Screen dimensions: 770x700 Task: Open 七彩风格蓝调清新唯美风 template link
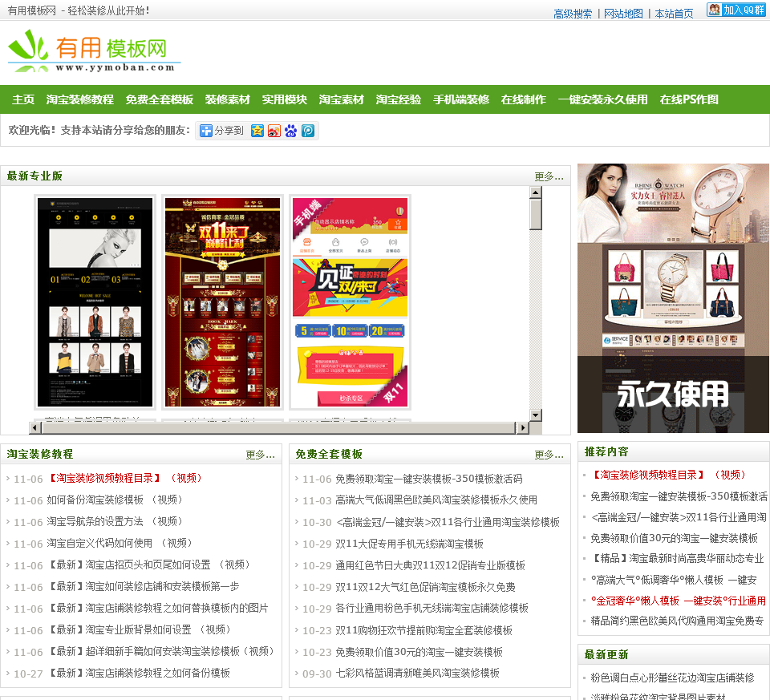(x=417, y=673)
